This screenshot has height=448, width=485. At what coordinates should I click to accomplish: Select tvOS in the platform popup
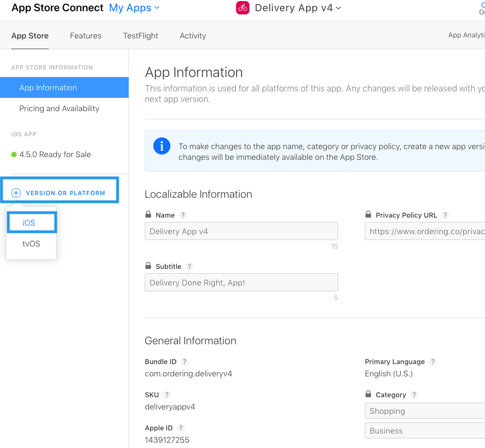31,244
